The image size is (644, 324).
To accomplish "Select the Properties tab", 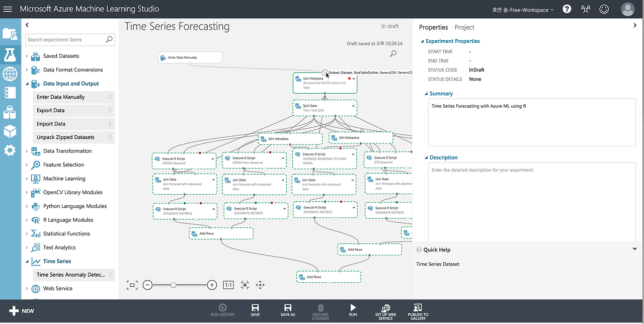I will [433, 27].
